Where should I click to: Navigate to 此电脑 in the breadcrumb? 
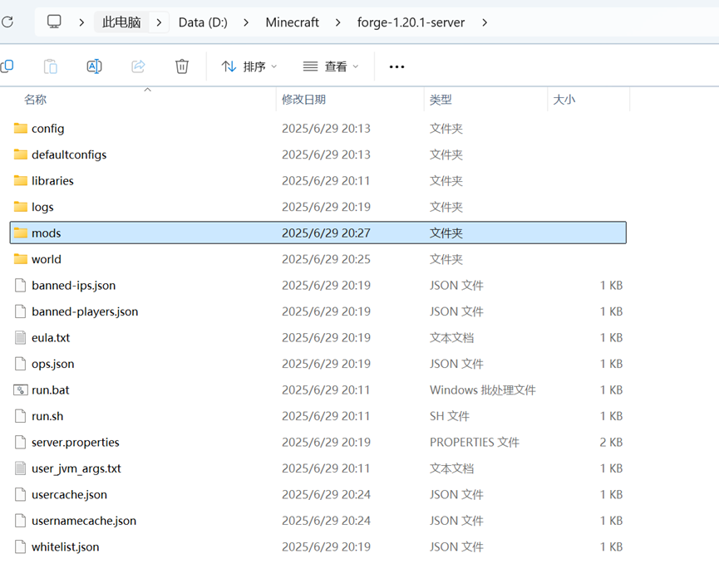(121, 22)
